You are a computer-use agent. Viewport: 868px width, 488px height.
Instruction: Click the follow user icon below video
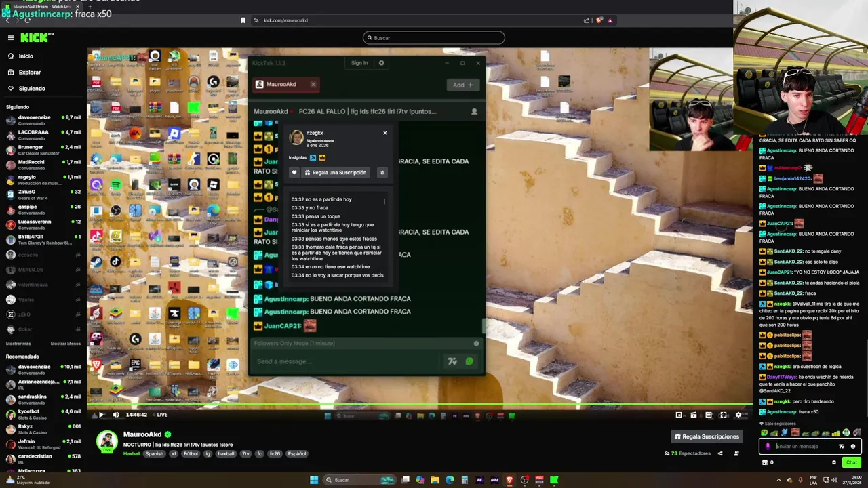(x=736, y=453)
